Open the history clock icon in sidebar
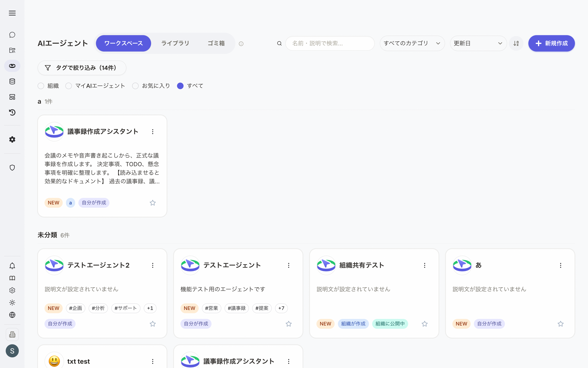The height and width of the screenshot is (368, 588). (12, 112)
